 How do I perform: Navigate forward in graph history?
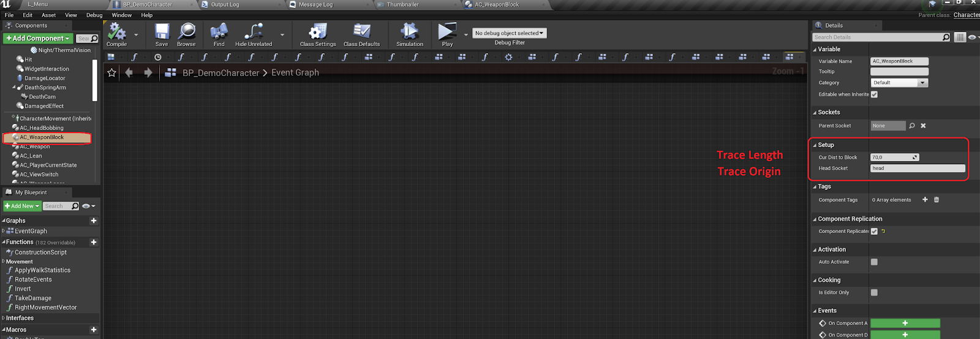coord(148,72)
